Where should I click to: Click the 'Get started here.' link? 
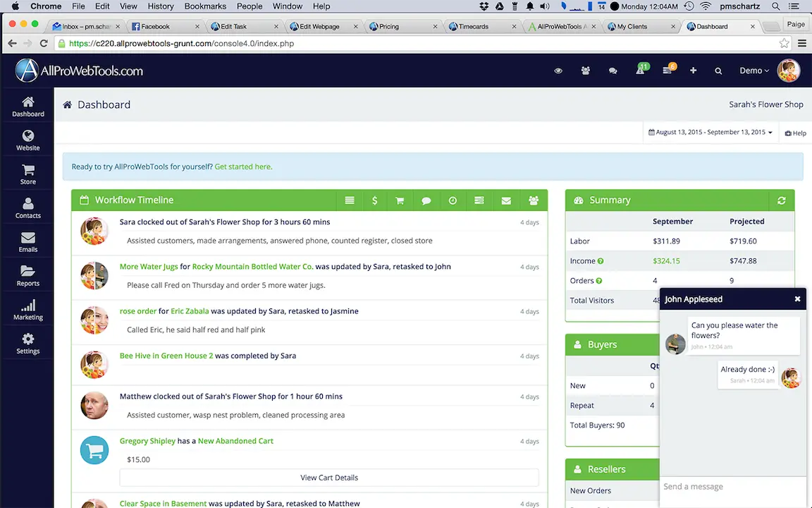(243, 167)
